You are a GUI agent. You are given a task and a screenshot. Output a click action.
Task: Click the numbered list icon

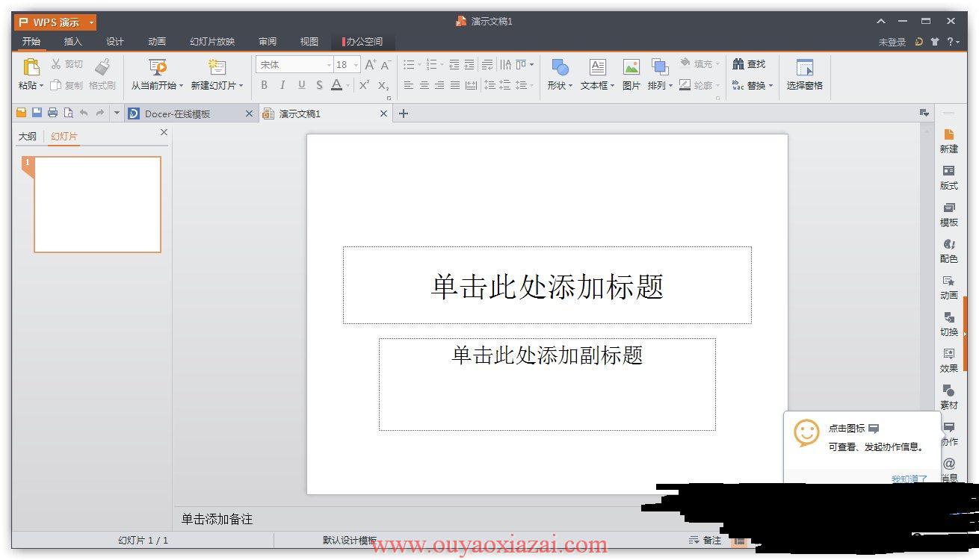coord(431,64)
